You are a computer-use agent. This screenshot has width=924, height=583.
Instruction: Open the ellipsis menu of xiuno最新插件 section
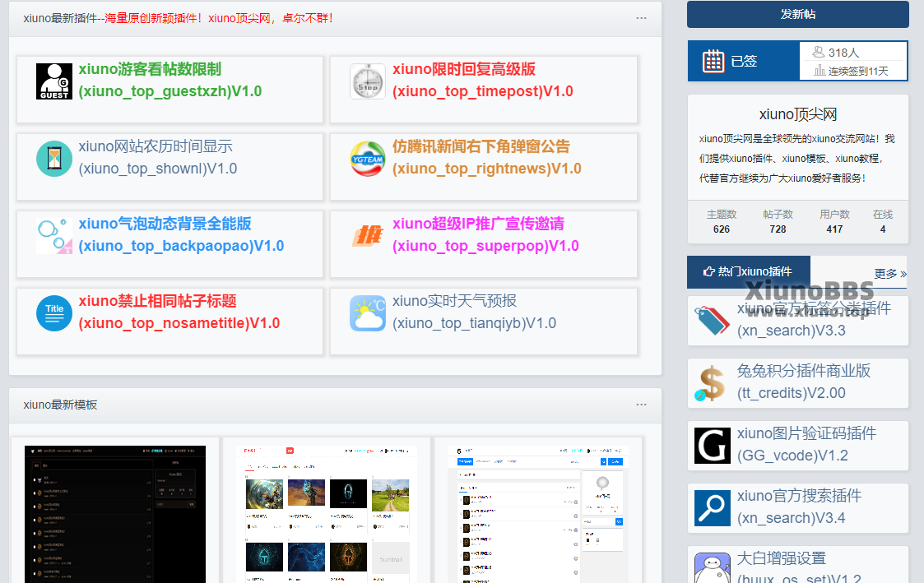point(641,18)
